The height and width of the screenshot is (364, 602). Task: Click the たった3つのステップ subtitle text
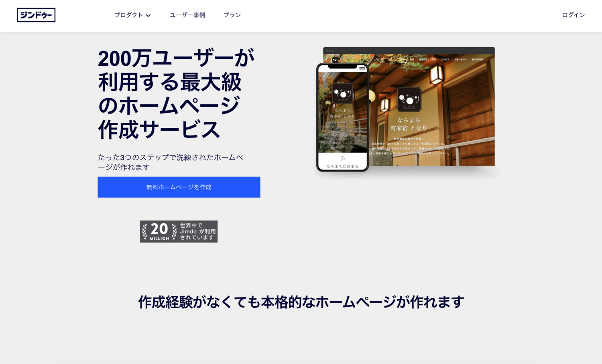pyautogui.click(x=171, y=162)
